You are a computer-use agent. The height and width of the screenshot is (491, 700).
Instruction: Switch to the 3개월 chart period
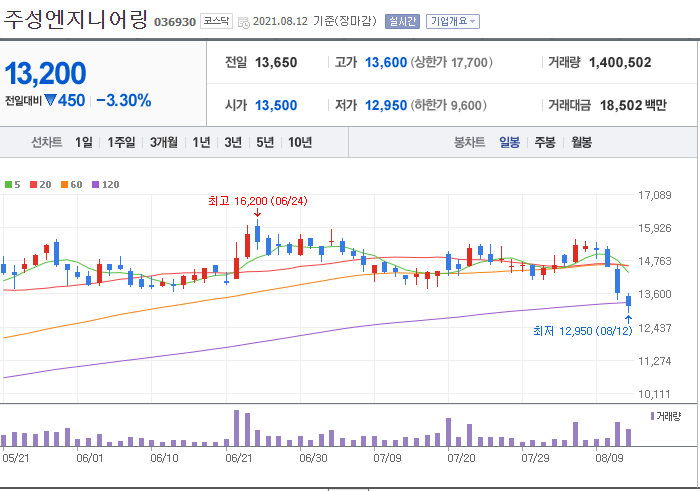(163, 142)
